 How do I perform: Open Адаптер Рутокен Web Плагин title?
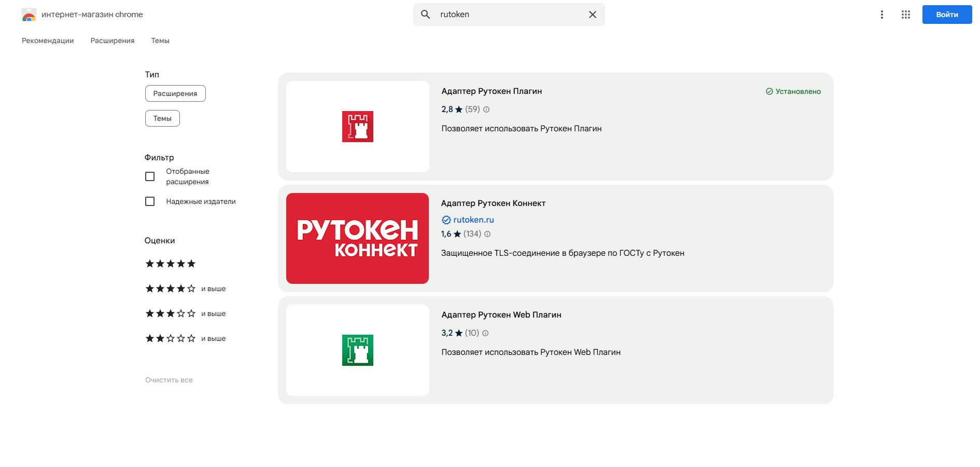pyautogui.click(x=501, y=315)
